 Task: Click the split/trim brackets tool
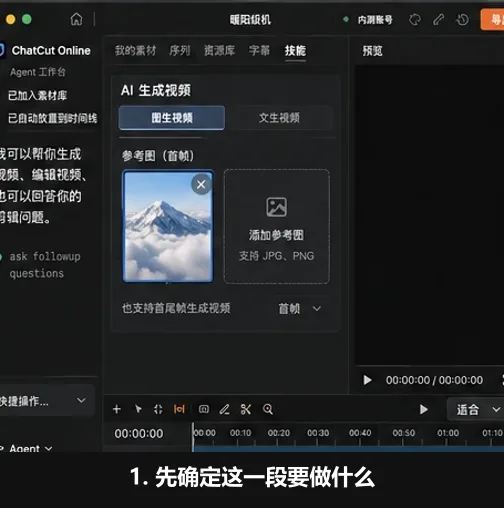(158, 409)
